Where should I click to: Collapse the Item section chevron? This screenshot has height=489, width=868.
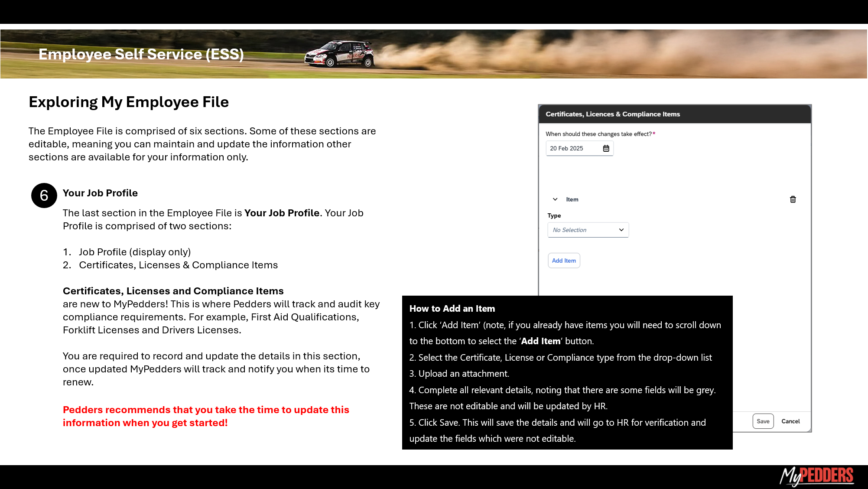click(x=555, y=199)
